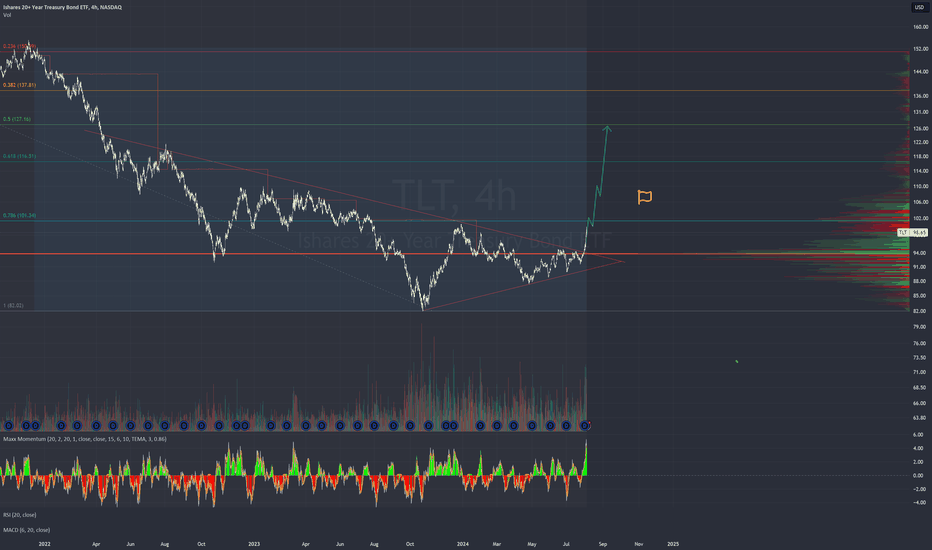This screenshot has width=932, height=550.
Task: Click Nov on the time axis
Action: click(638, 544)
